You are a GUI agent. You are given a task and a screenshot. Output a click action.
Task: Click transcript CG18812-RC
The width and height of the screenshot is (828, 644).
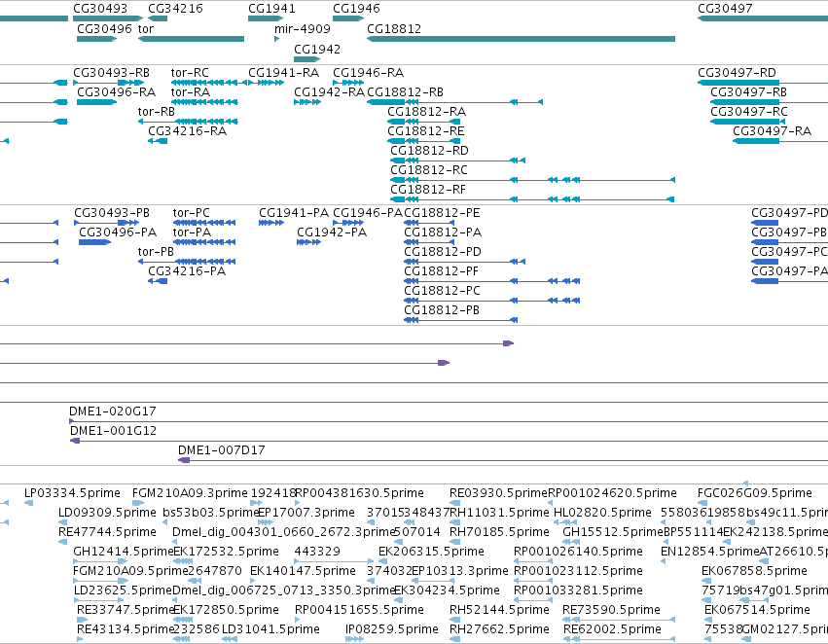point(429,170)
